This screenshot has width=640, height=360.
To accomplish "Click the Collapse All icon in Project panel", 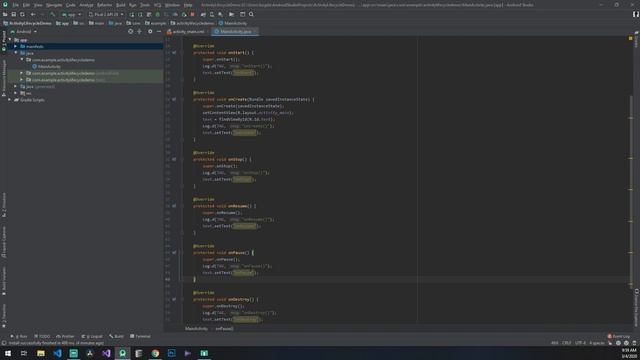I will tap(139, 31).
